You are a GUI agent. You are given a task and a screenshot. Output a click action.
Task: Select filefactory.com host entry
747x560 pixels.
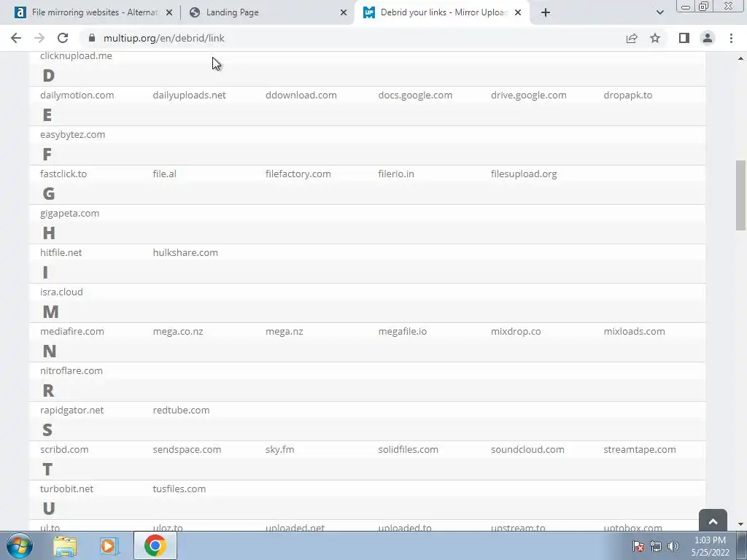(x=298, y=174)
